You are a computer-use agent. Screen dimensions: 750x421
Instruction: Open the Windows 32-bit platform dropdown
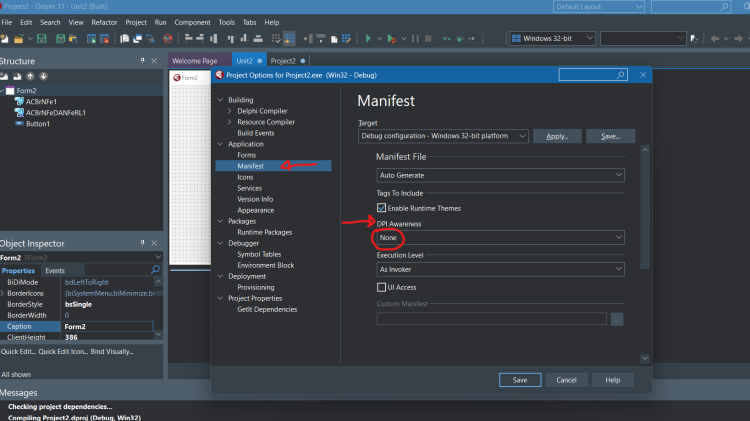552,38
